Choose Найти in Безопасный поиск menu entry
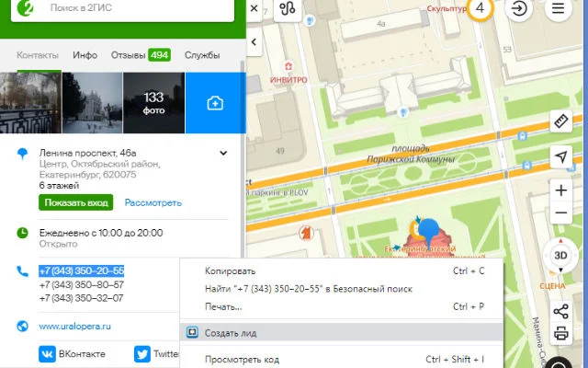This screenshot has width=588, height=368. [341, 289]
